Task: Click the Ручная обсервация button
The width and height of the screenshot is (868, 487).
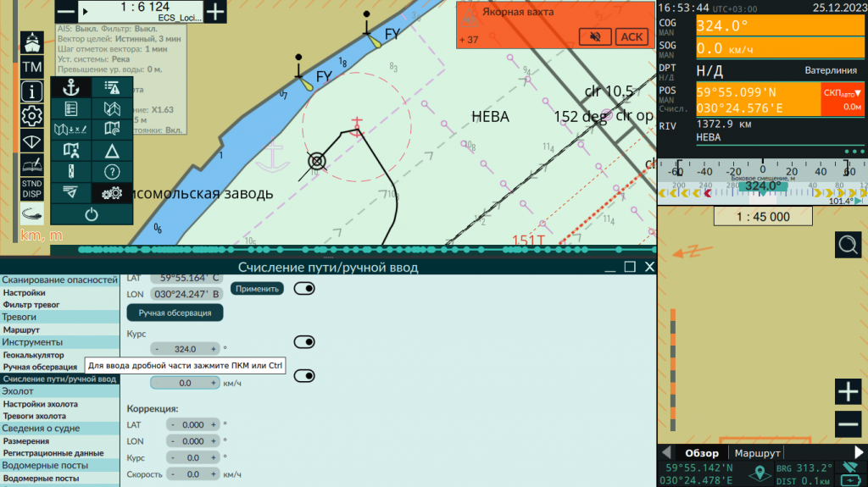Action: click(x=175, y=313)
